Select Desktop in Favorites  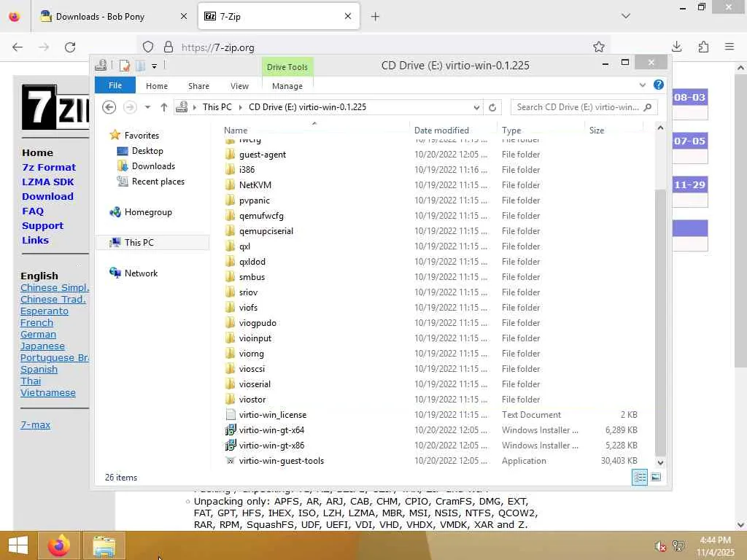(147, 151)
